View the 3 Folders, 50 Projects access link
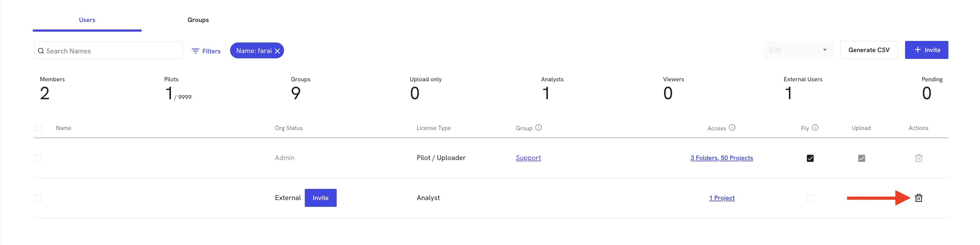The height and width of the screenshot is (245, 980). (722, 157)
